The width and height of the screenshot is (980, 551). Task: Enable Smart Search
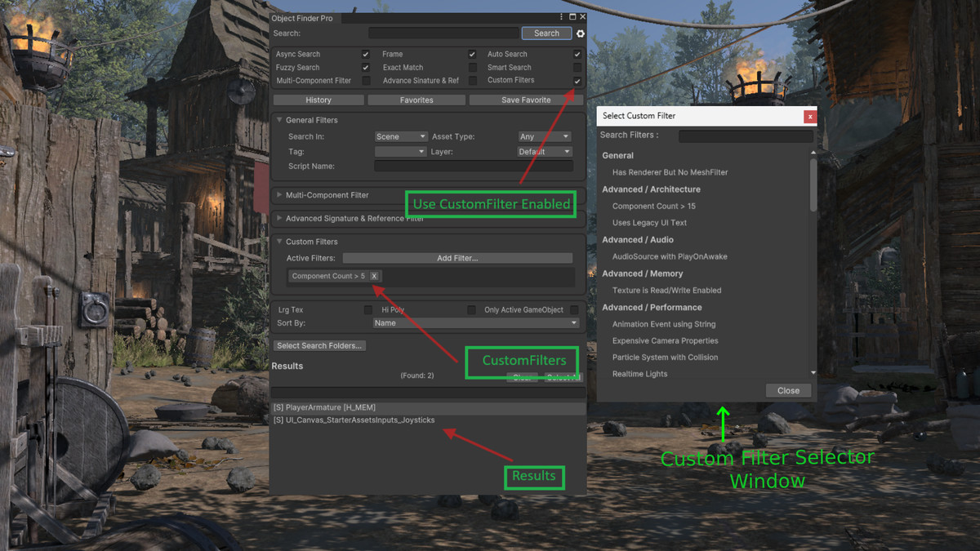577,67
